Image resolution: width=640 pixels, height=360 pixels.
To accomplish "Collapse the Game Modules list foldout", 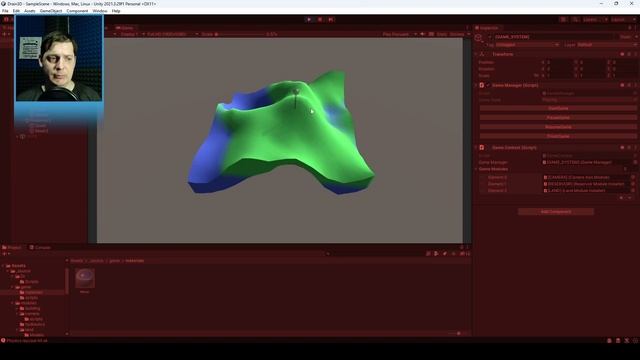I will [476, 169].
